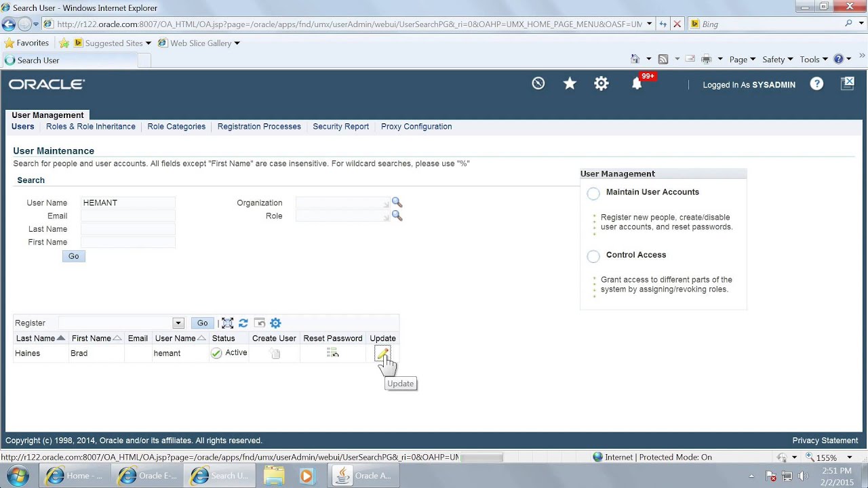Click Read Mail icon in command bar
Screen dimensions: 868x488
tap(690, 59)
